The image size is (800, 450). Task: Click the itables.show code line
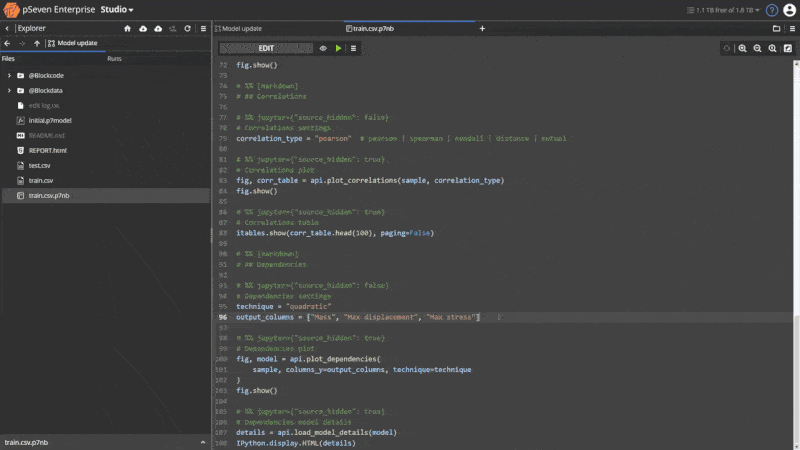pyautogui.click(x=335, y=233)
